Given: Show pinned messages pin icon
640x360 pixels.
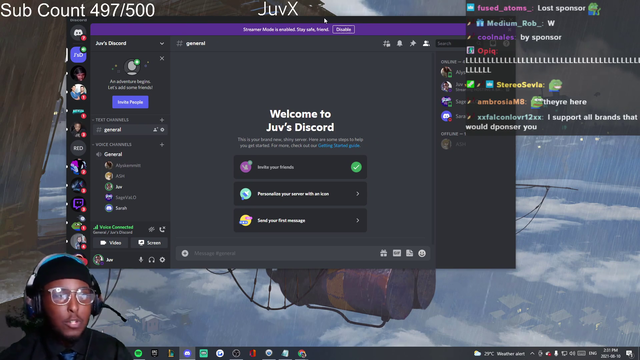Looking at the screenshot, I should 413,43.
